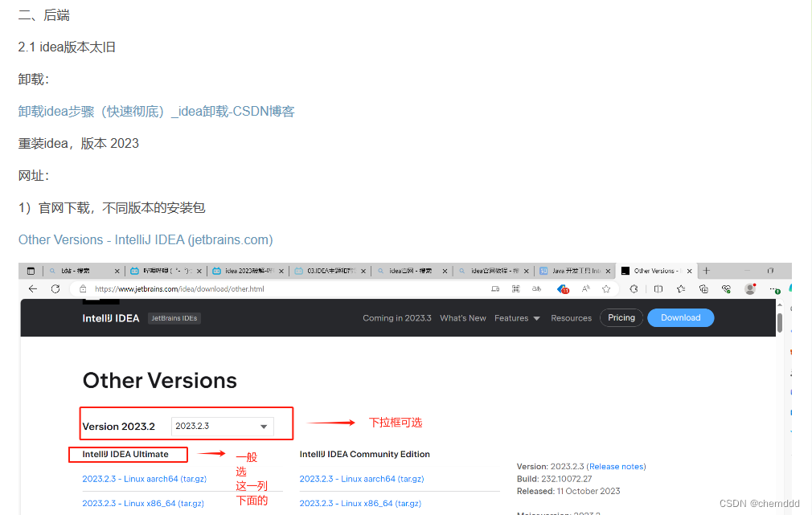Open the Other Versions - IntelliJ IDEA link
The image size is (812, 515).
point(146,239)
